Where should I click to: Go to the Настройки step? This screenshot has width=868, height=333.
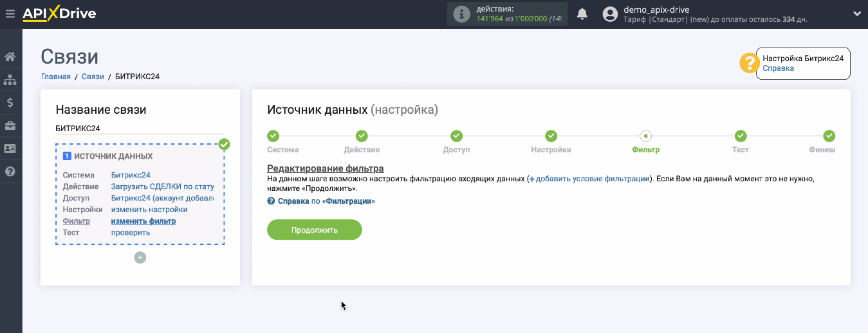pyautogui.click(x=551, y=136)
